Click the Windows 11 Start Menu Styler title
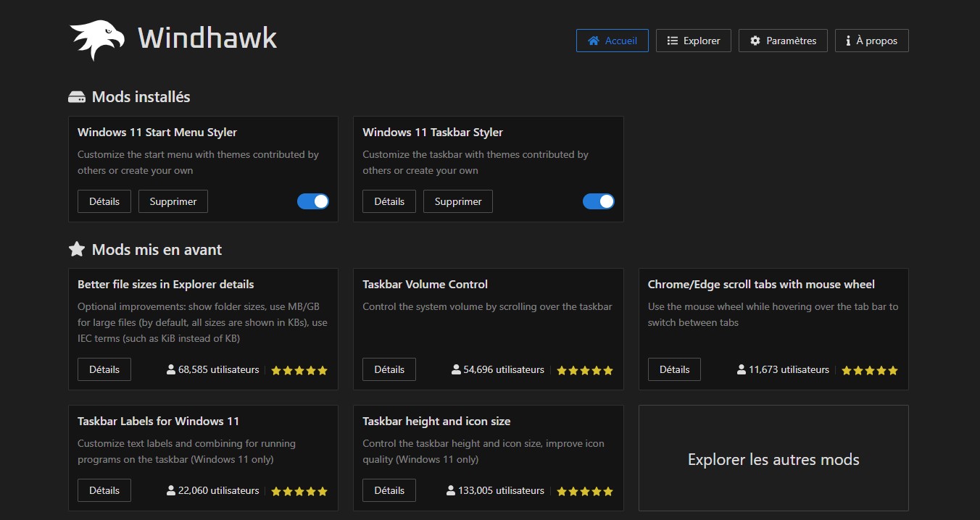The image size is (980, 520). coord(157,133)
